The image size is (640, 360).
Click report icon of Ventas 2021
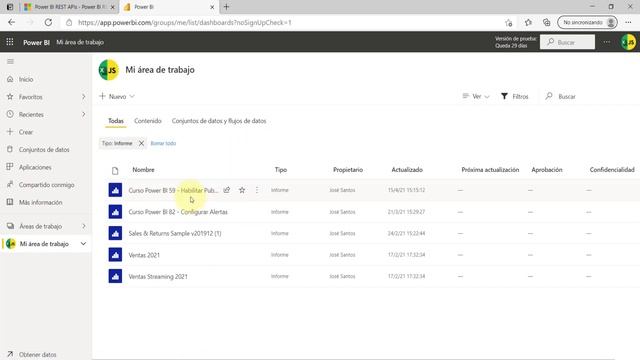[x=115, y=255]
